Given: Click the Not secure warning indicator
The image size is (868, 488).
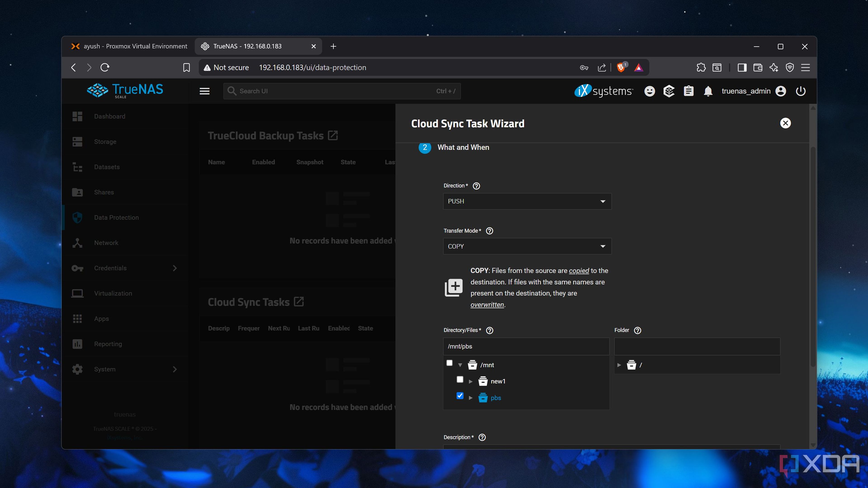Looking at the screenshot, I should tap(226, 67).
